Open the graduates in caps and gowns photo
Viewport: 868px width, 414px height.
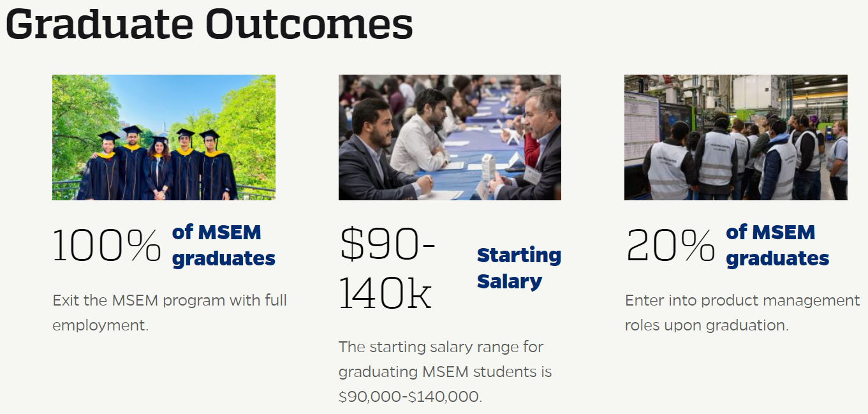164,137
